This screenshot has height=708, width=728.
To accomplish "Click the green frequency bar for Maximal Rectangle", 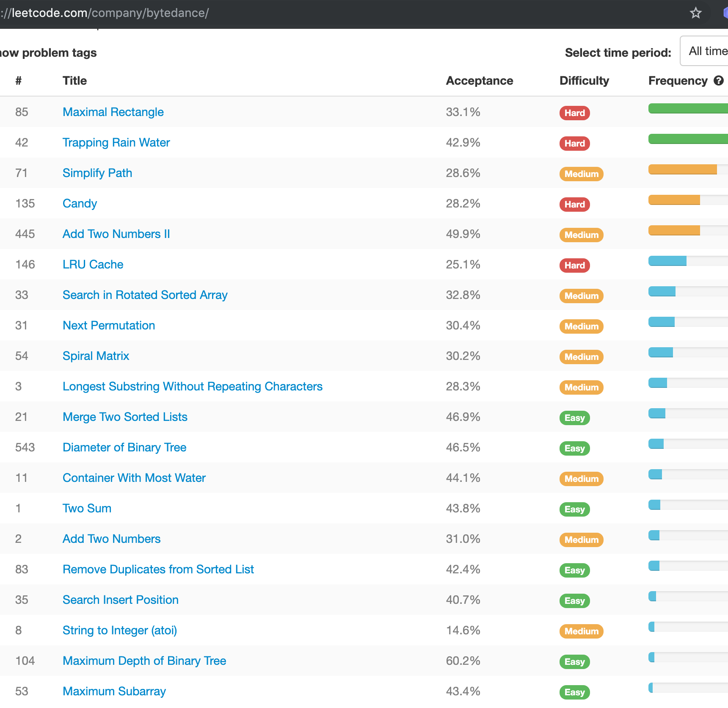I will [688, 108].
